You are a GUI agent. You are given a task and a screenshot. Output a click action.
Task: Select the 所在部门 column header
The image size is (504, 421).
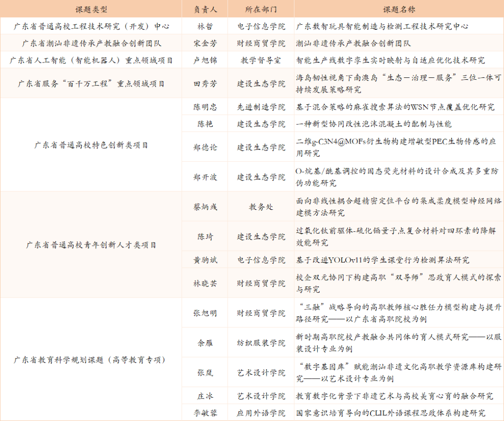click(x=261, y=9)
